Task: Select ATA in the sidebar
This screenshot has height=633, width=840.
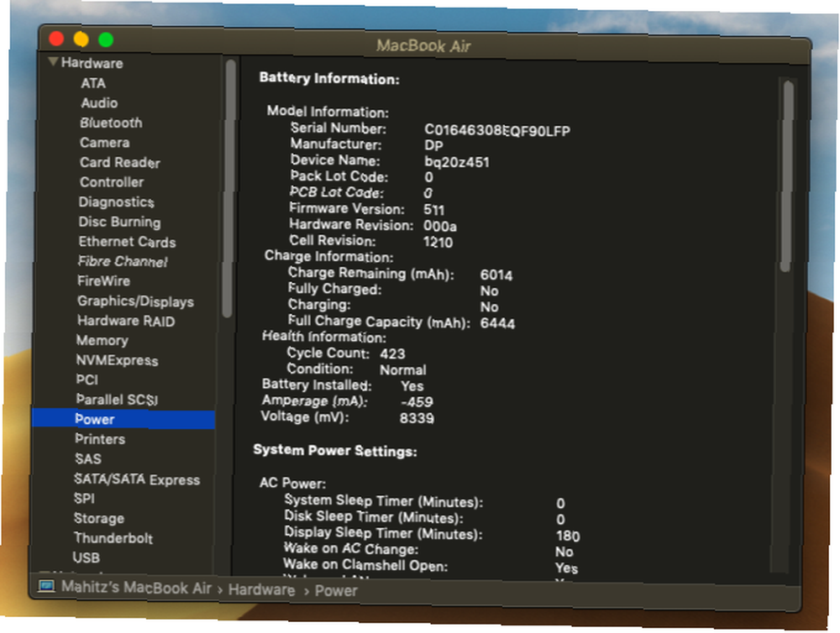Action: coord(93,83)
